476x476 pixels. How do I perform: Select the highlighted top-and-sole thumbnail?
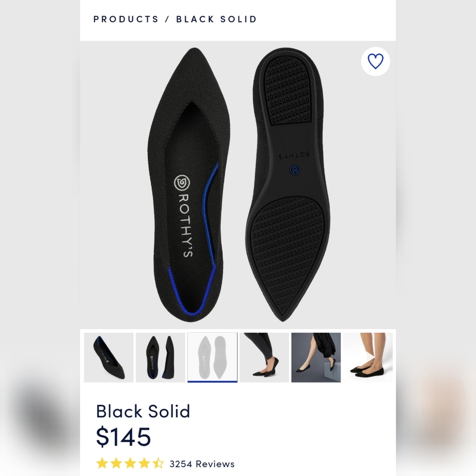[212, 357]
